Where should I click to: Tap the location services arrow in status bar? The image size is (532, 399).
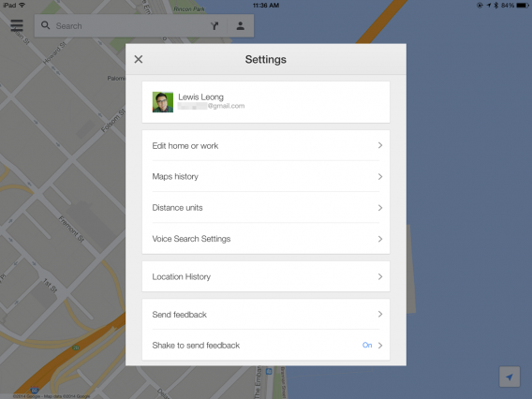click(489, 5)
